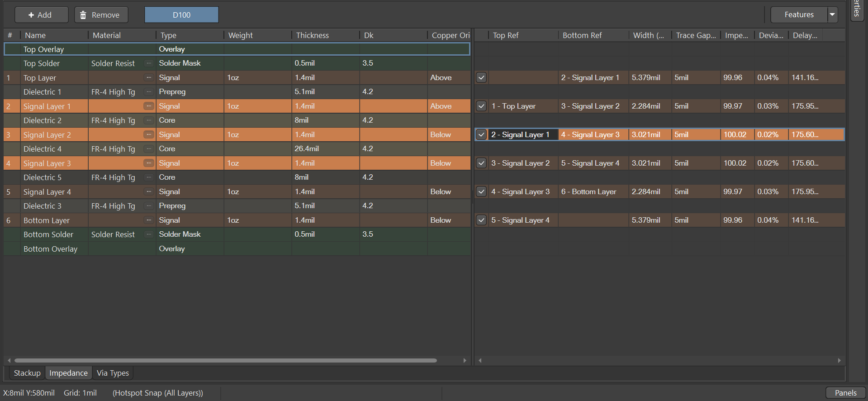The width and height of the screenshot is (868, 401).
Task: Open material picker for Dielectric 2 row
Action: [149, 120]
